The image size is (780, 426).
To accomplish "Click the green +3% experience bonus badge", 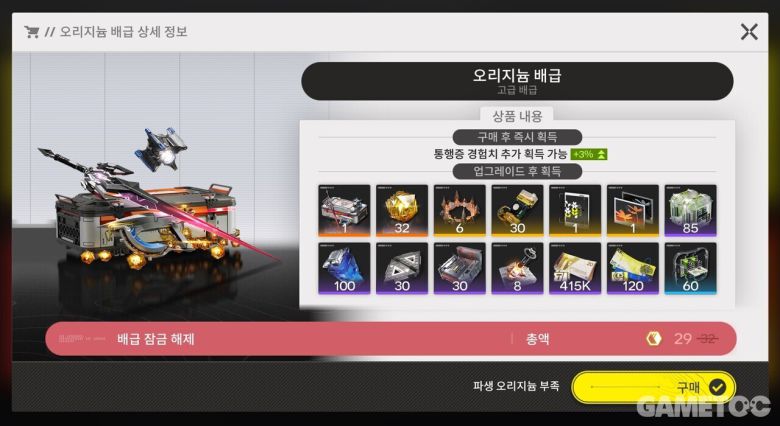I will [589, 154].
